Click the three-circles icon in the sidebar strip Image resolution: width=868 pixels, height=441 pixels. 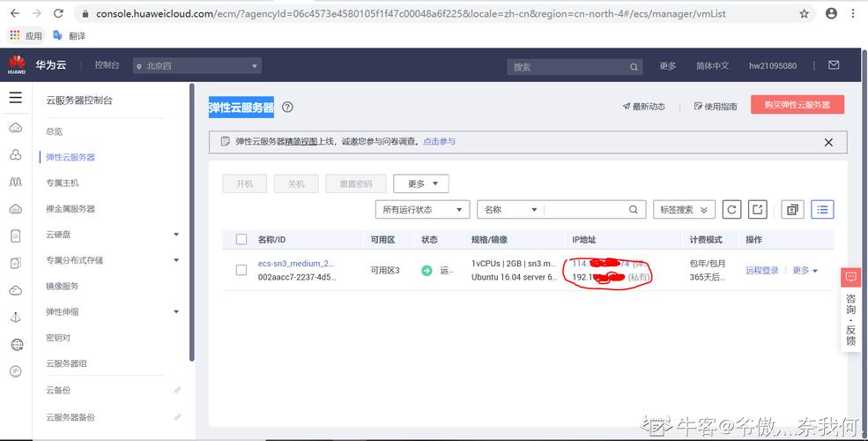(16, 155)
